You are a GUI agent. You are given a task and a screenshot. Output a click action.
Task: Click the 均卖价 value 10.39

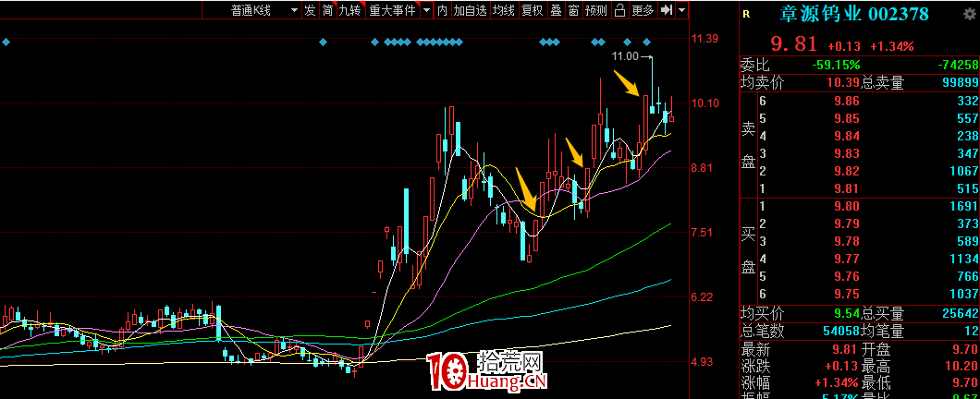(843, 82)
